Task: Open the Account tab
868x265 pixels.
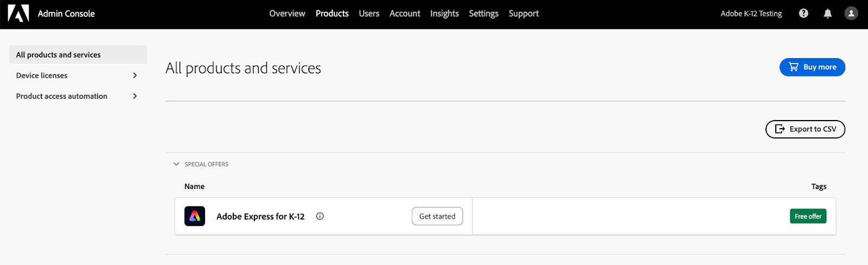Action: (405, 14)
